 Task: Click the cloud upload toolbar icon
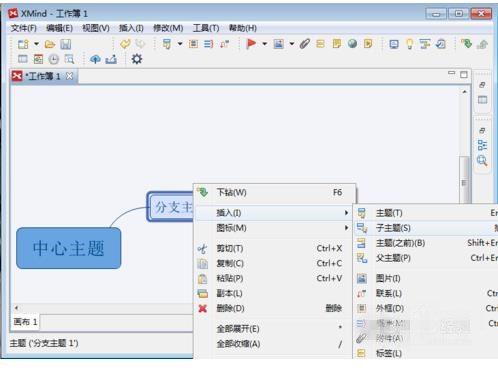[95, 59]
